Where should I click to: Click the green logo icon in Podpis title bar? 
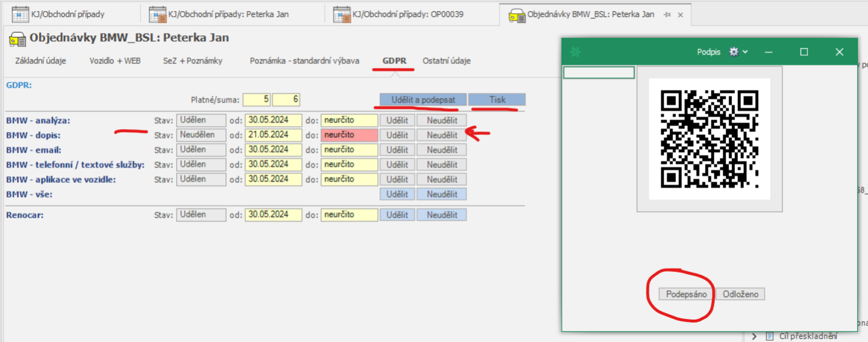tap(576, 52)
